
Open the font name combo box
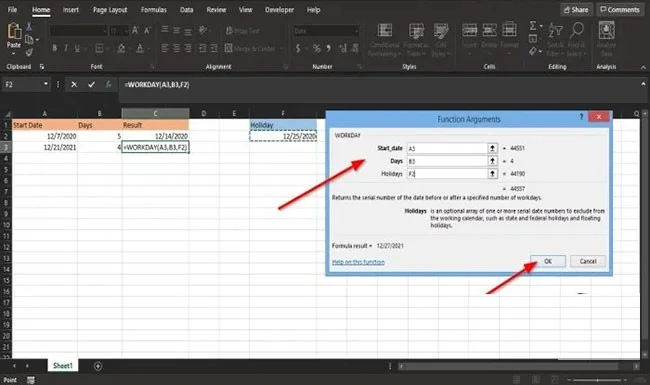(x=78, y=30)
